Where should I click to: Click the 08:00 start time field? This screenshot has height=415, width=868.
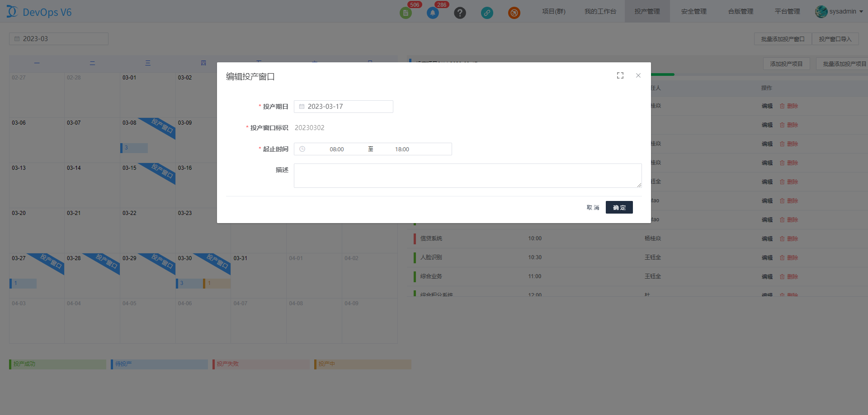point(336,149)
